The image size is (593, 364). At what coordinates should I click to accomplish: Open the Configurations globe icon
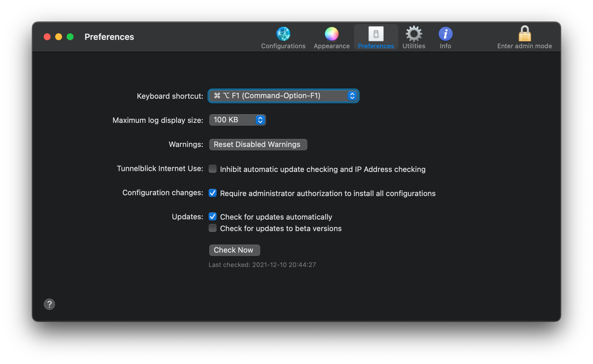(x=283, y=34)
